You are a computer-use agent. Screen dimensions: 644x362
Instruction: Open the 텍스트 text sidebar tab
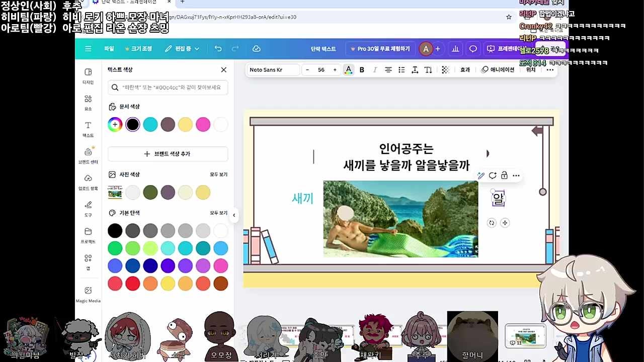coord(88,129)
